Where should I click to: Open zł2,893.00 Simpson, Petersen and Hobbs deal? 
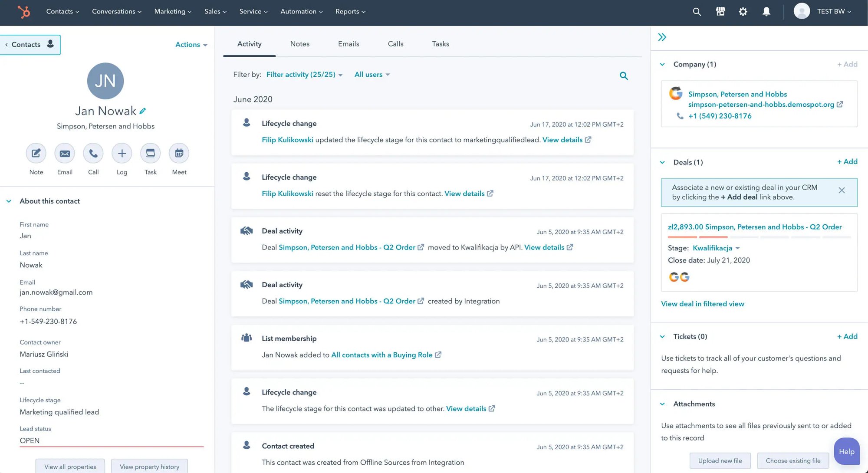click(x=755, y=227)
